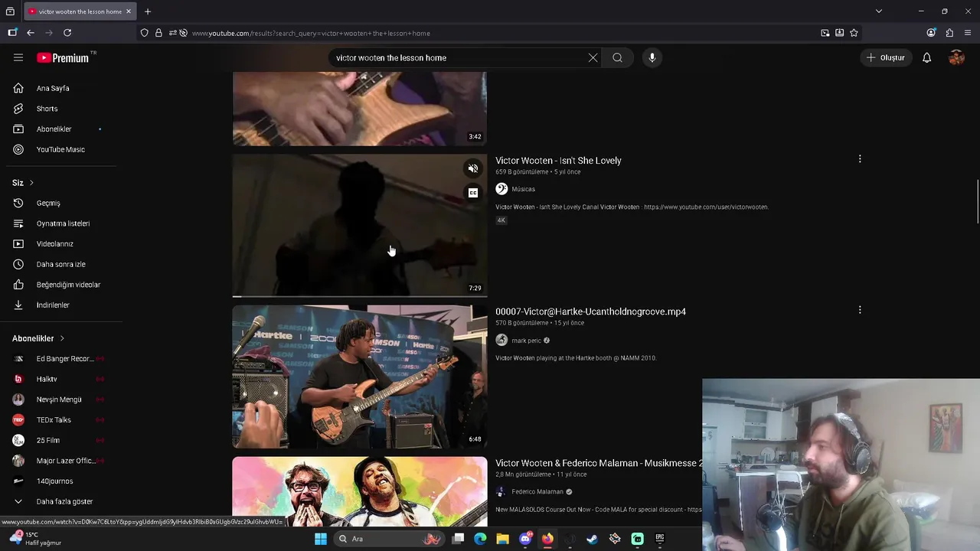Go back in the browser
This screenshot has height=551, width=980.
click(31, 33)
